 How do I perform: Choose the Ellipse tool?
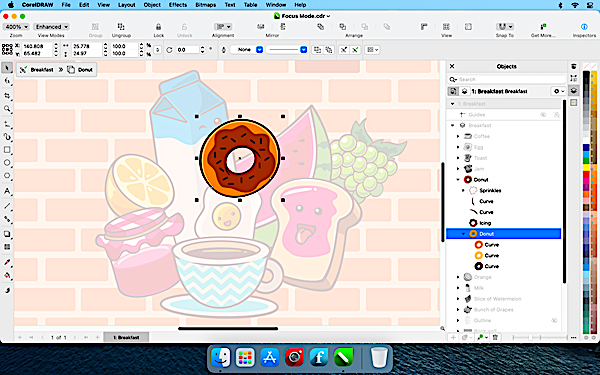pyautogui.click(x=7, y=163)
